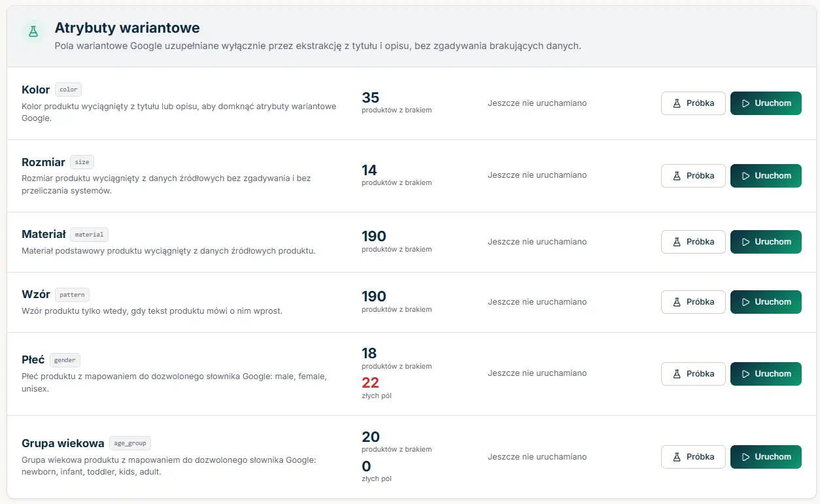Start a sample for Materiał attribute
Screen dimensions: 820x504
693,242
